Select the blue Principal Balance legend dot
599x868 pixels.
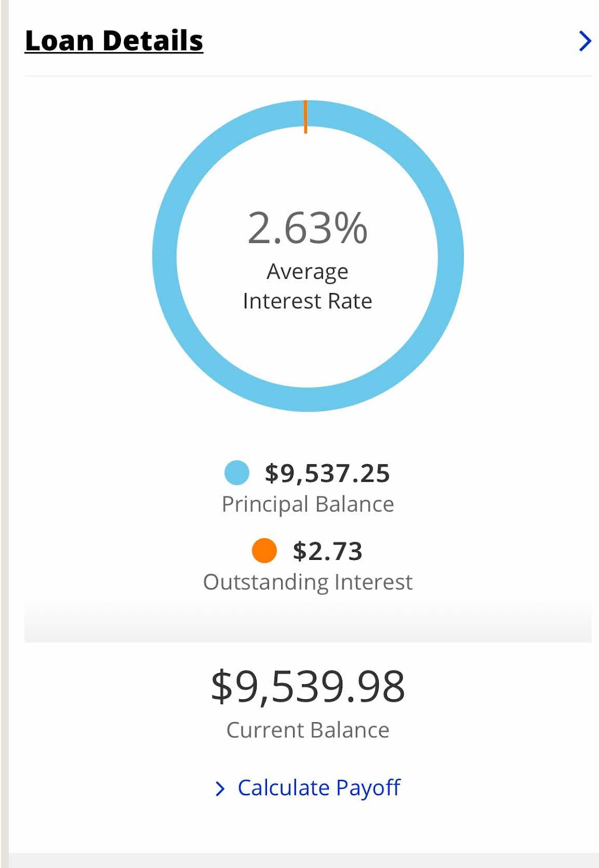(x=237, y=473)
